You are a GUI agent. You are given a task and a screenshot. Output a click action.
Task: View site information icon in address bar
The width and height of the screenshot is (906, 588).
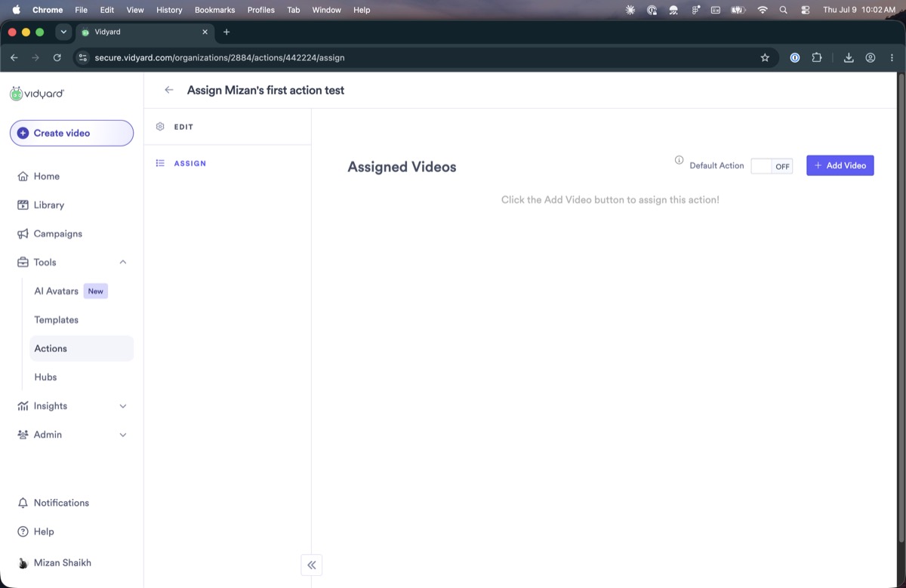pos(83,57)
